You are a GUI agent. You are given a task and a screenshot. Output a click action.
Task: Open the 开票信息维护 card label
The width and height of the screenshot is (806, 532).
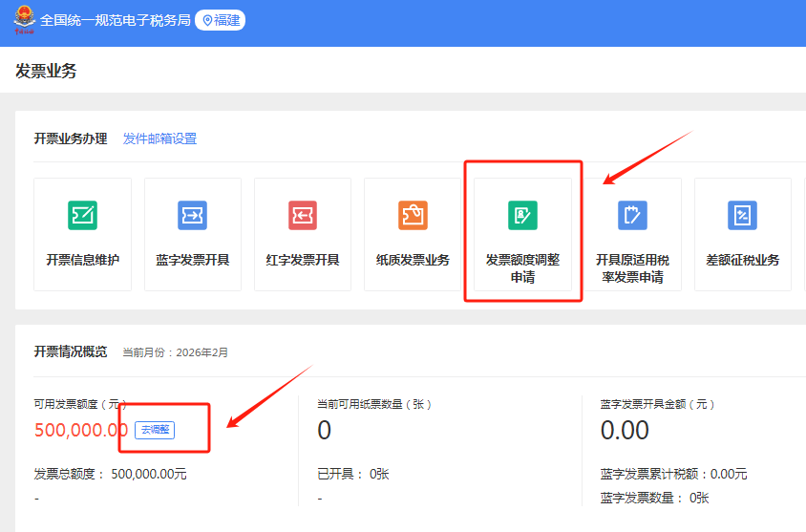click(82, 260)
